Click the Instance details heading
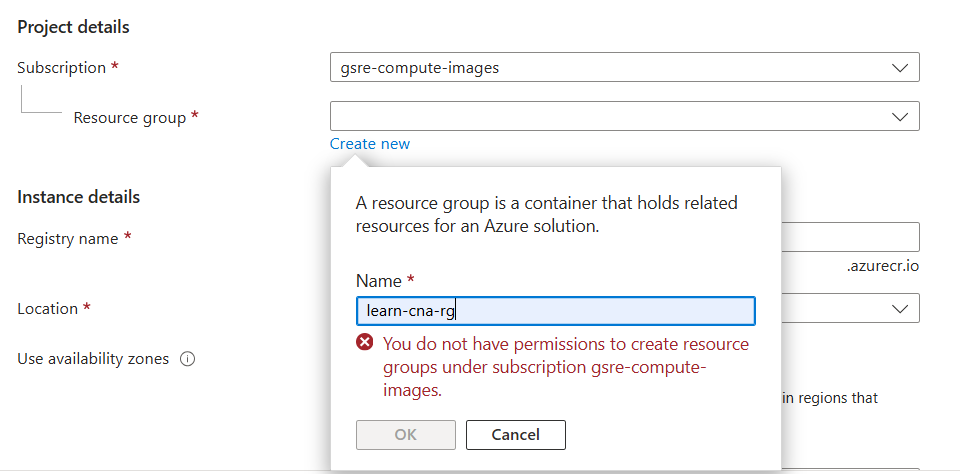The height and width of the screenshot is (474, 960). 78,197
